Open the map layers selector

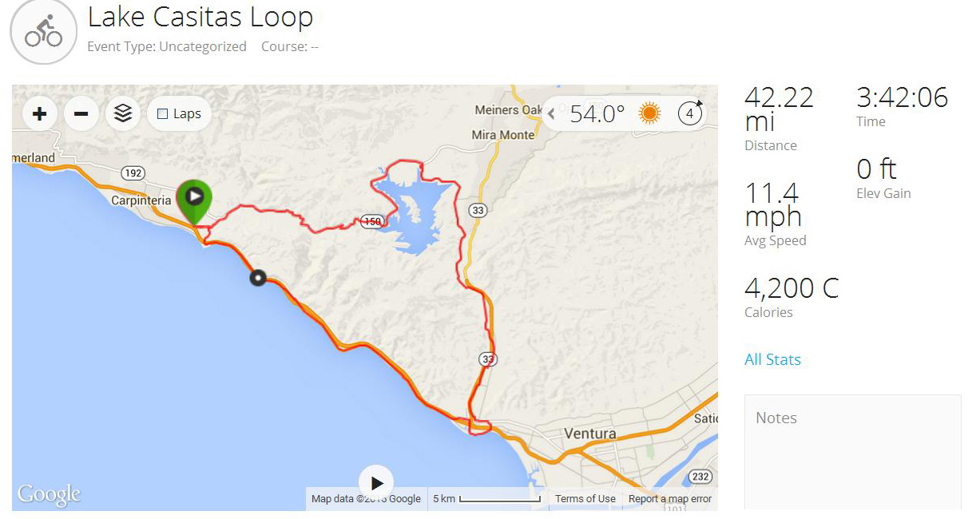coord(123,114)
